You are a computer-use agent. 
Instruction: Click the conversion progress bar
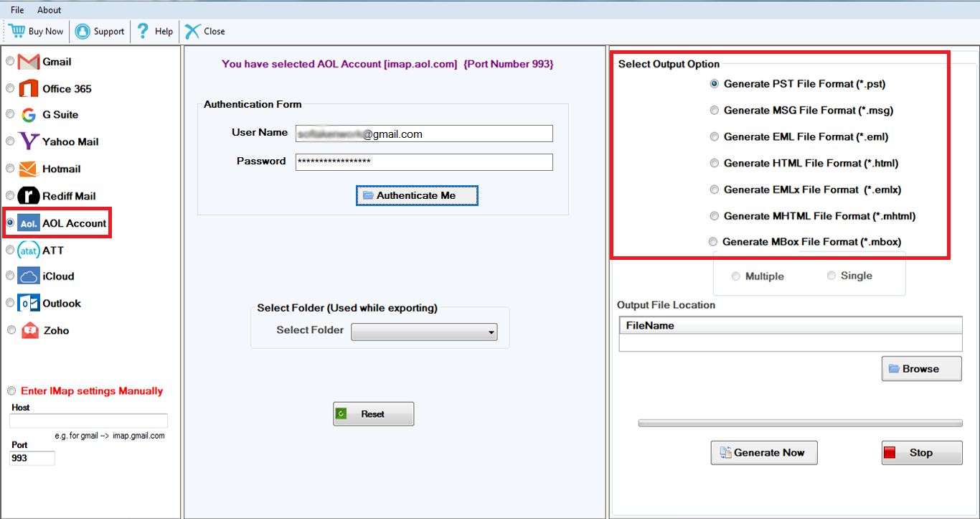(x=800, y=424)
